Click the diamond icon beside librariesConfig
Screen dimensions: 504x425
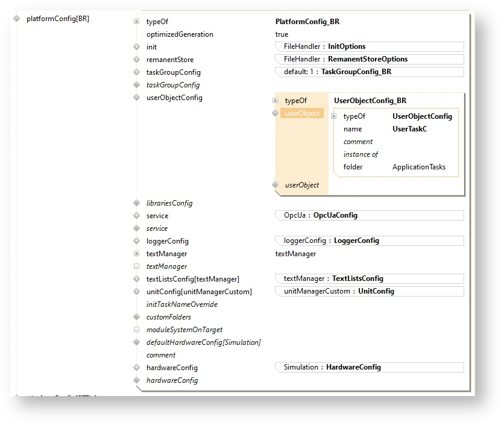pos(137,203)
